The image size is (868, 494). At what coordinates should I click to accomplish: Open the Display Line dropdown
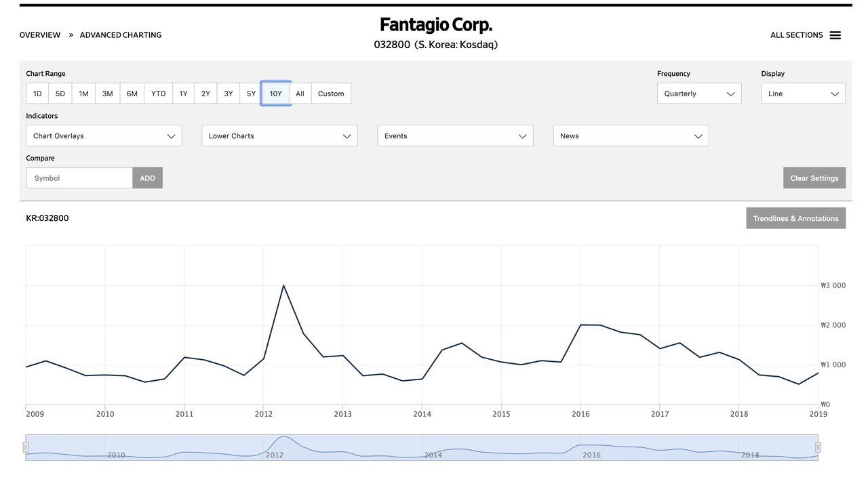[x=803, y=94]
